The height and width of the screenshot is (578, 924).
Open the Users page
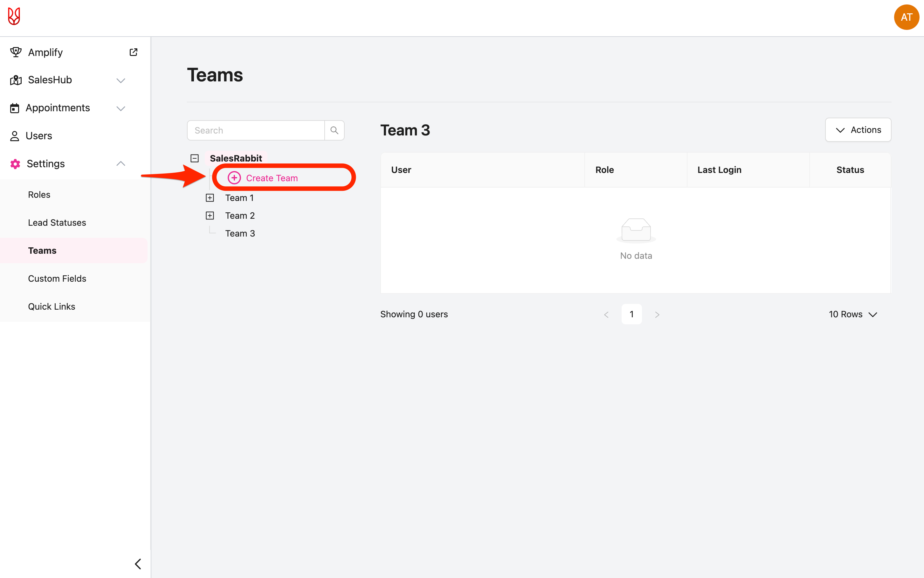pos(38,136)
